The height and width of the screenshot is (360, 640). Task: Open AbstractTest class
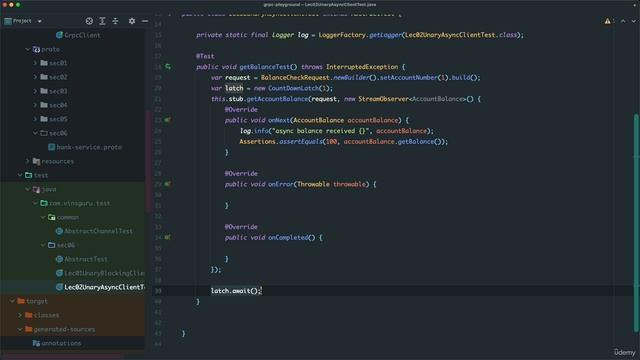pyautogui.click(x=82, y=259)
